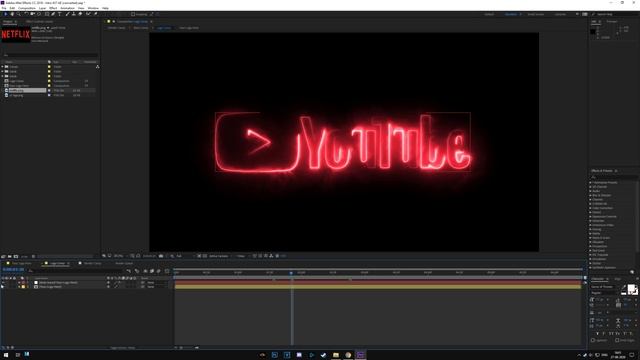Image resolution: width=640 pixels, height=360 pixels.
Task: Open the Composition menu
Action: pyautogui.click(x=27, y=8)
